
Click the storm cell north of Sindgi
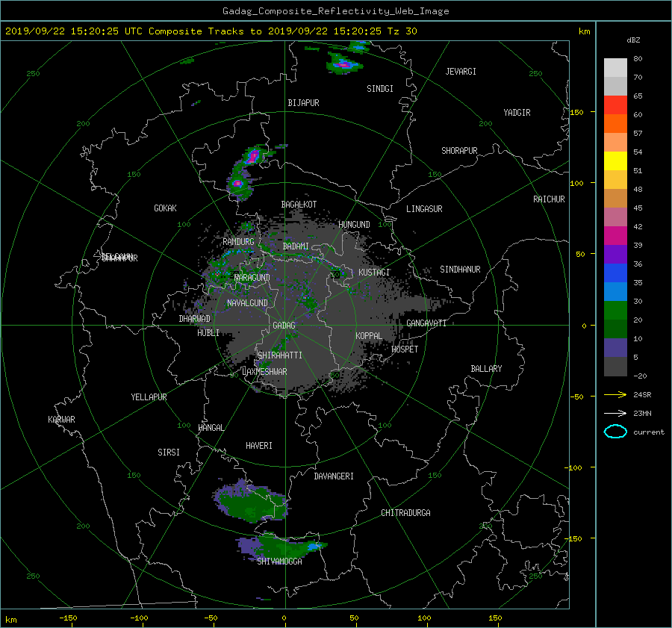click(x=344, y=64)
